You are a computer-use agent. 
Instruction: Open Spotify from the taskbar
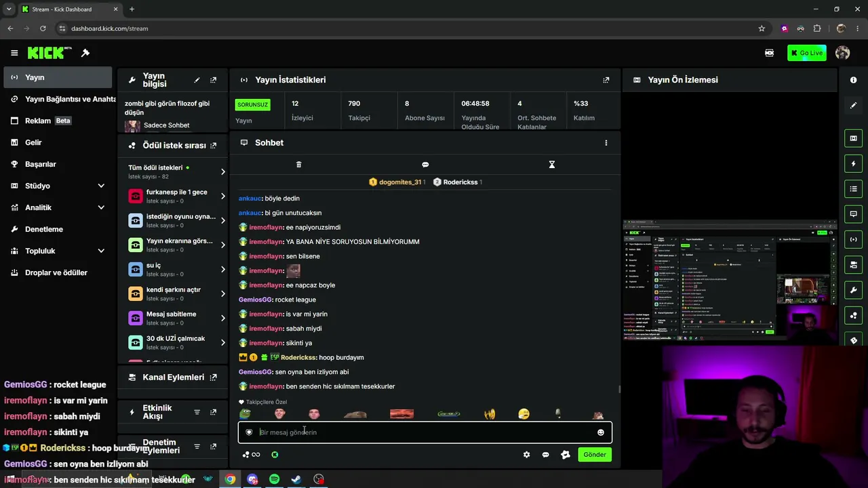274,479
